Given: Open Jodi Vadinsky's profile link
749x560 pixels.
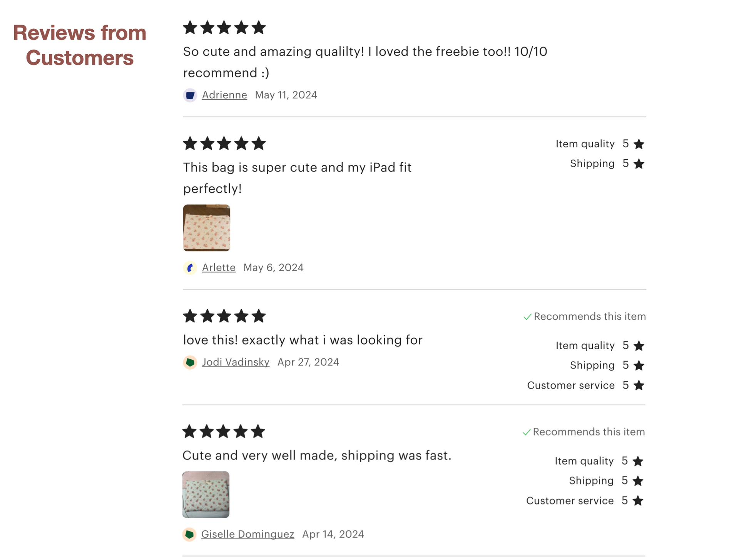Looking at the screenshot, I should coord(236,362).
